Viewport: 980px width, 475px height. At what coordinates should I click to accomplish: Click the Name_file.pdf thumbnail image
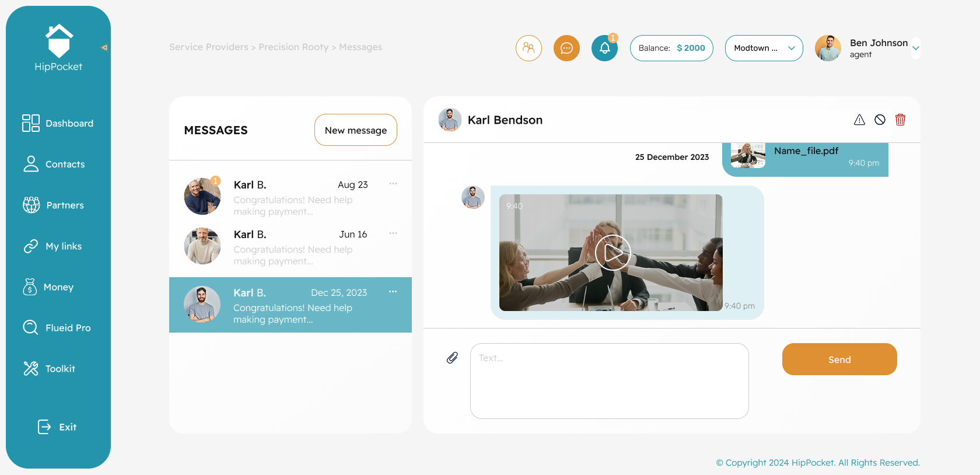[x=748, y=156]
